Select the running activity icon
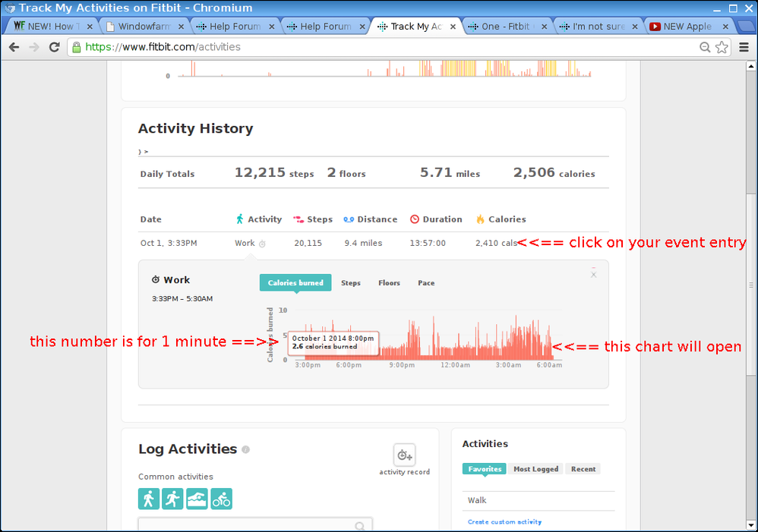 point(172,499)
